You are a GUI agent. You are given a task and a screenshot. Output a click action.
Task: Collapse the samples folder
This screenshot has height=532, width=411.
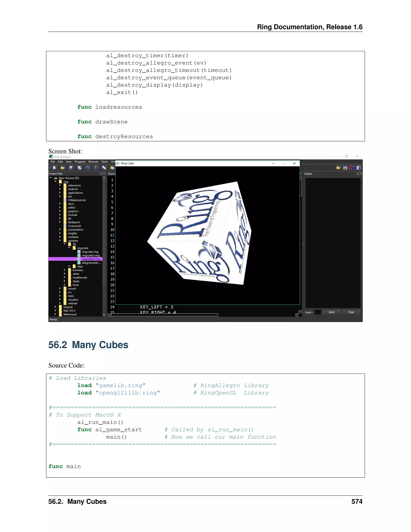click(x=60, y=241)
